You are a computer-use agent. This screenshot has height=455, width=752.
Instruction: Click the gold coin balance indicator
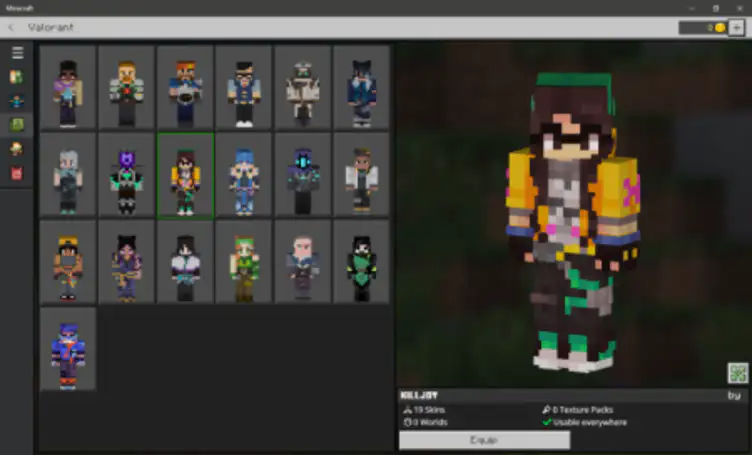point(703,28)
